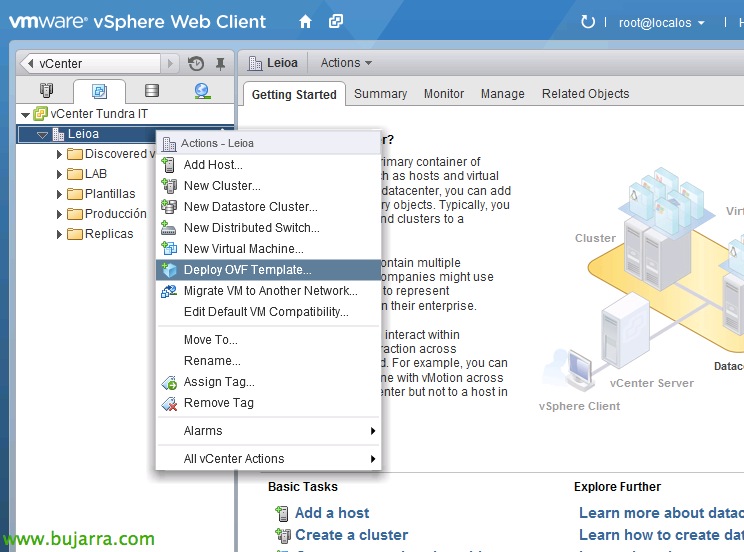Click the Assign Tag icon
The width and height of the screenshot is (744, 552).
(169, 382)
